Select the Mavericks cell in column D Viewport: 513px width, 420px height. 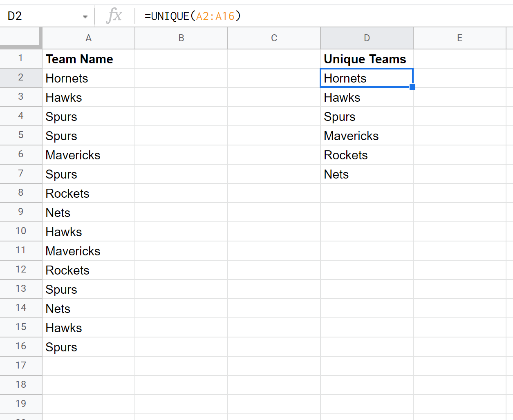366,136
